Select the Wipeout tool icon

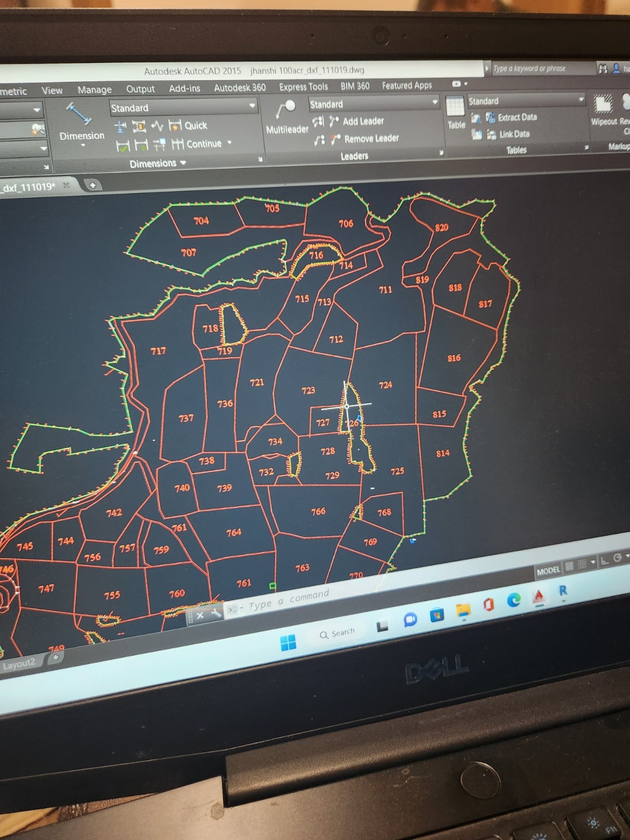pyautogui.click(x=603, y=104)
